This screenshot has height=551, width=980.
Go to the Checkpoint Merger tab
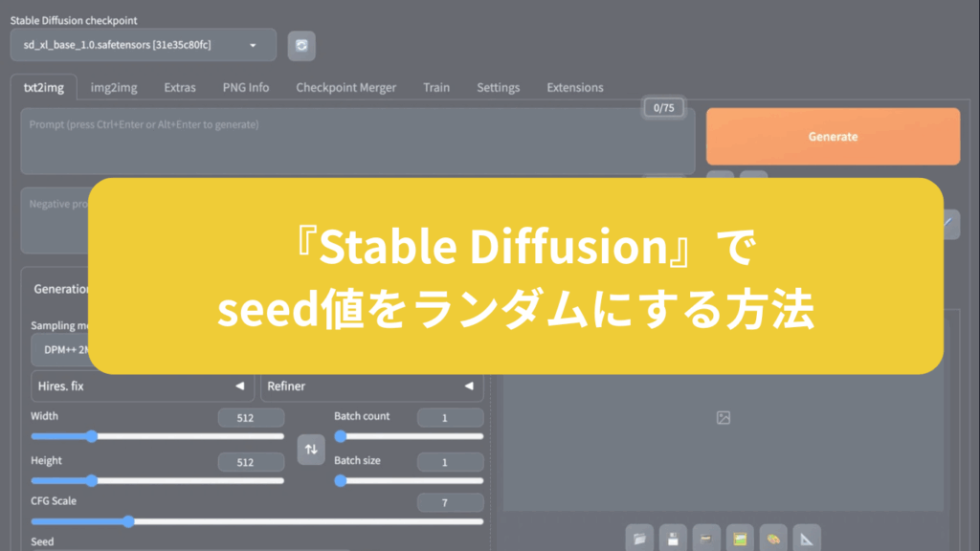click(346, 87)
